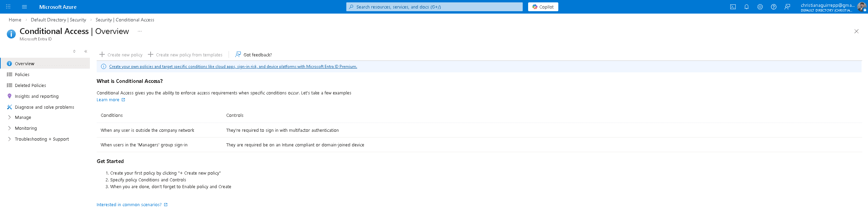
Task: Click the Policies list icon
Action: [x=9, y=74]
